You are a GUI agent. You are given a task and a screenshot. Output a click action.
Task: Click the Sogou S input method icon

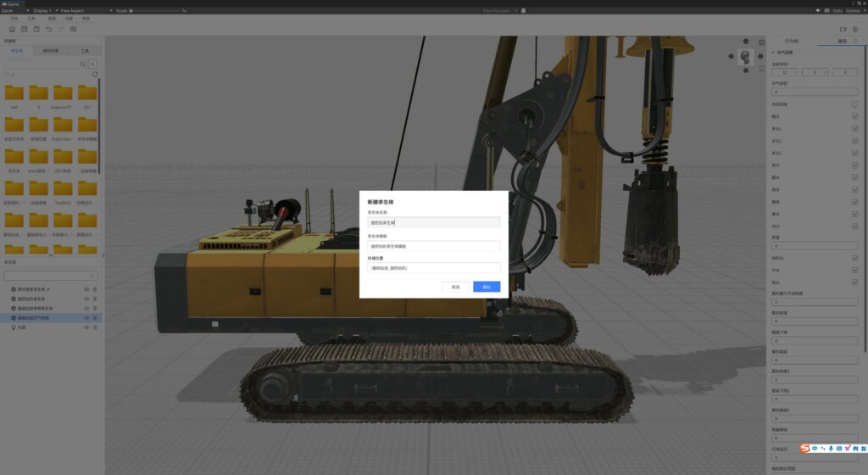click(x=805, y=448)
